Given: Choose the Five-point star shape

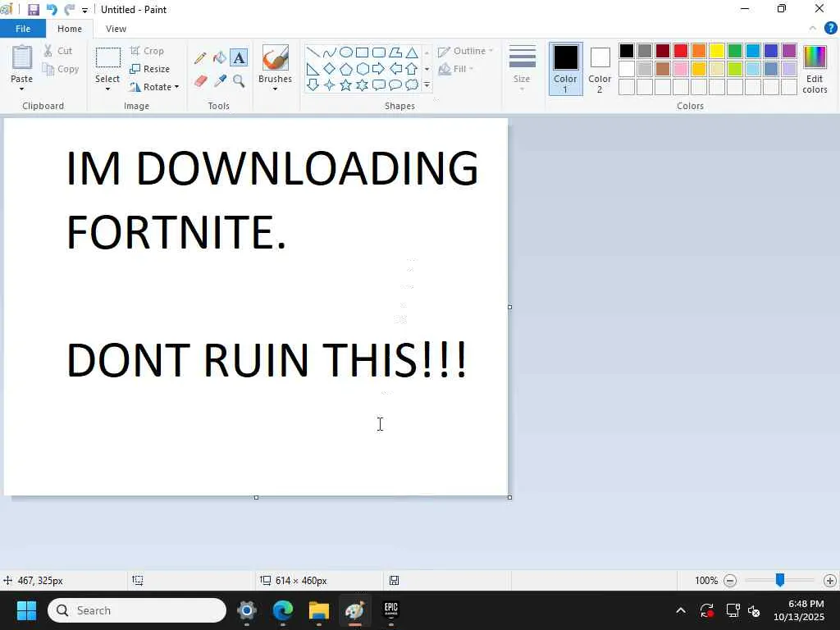Looking at the screenshot, I should [346, 84].
